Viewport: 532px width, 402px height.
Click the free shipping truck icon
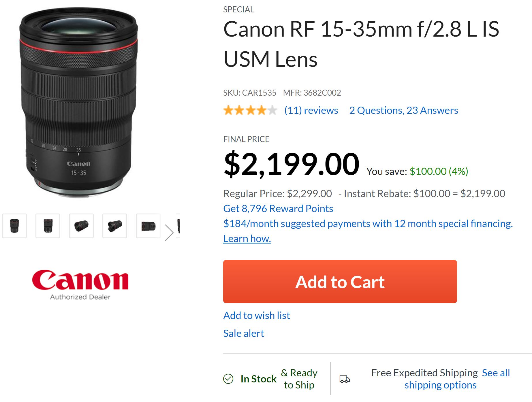pyautogui.click(x=344, y=379)
